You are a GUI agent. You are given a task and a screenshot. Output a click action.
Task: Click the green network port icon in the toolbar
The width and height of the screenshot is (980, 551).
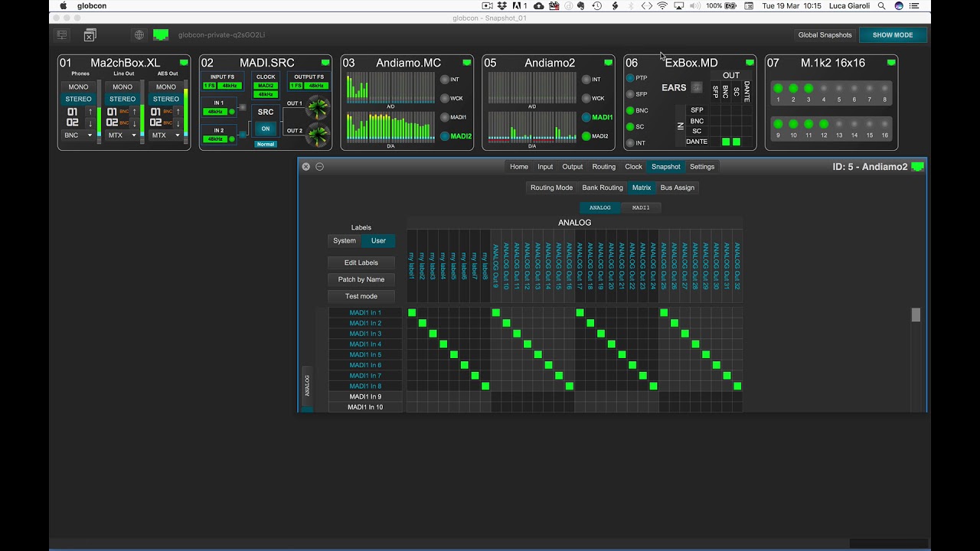pos(161,34)
